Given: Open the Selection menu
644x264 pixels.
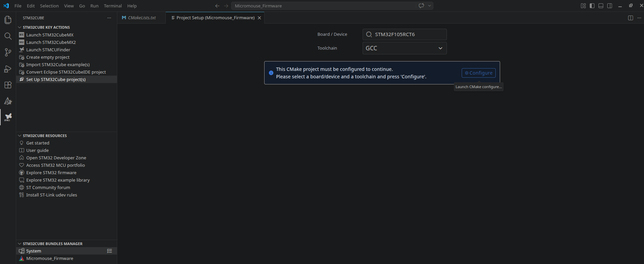Looking at the screenshot, I should point(49,6).
